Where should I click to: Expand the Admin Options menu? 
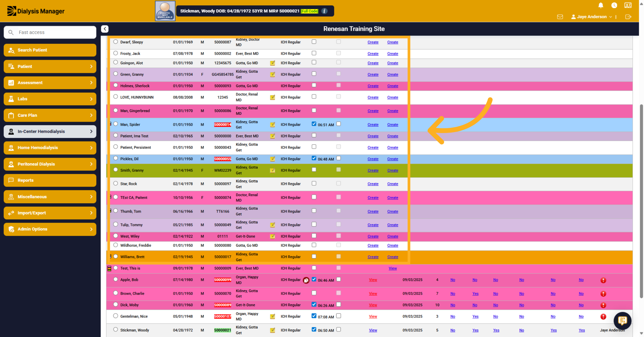pos(50,229)
